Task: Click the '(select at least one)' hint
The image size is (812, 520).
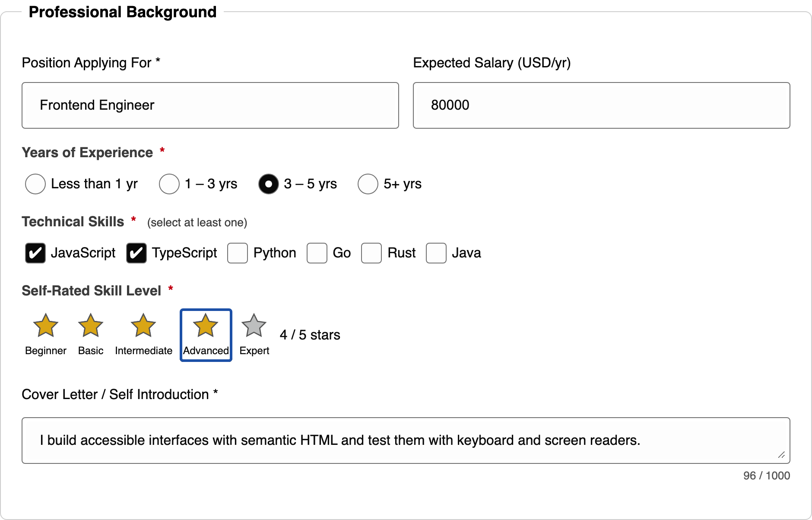Action: 197,222
